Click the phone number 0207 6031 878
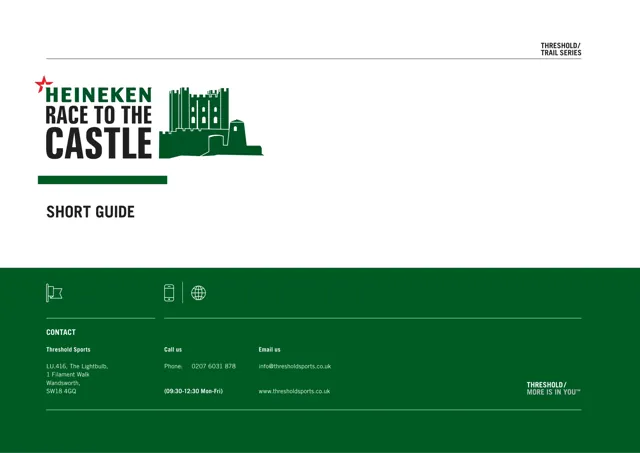 tap(213, 366)
